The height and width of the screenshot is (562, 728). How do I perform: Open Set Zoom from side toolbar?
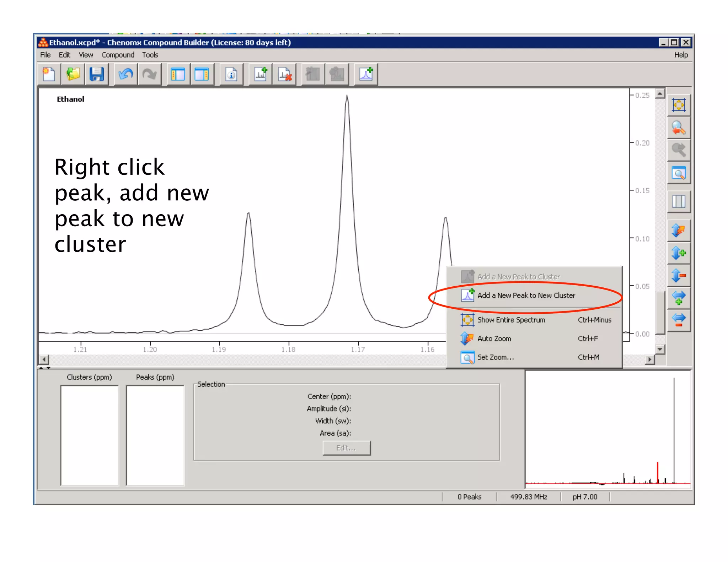point(679,173)
